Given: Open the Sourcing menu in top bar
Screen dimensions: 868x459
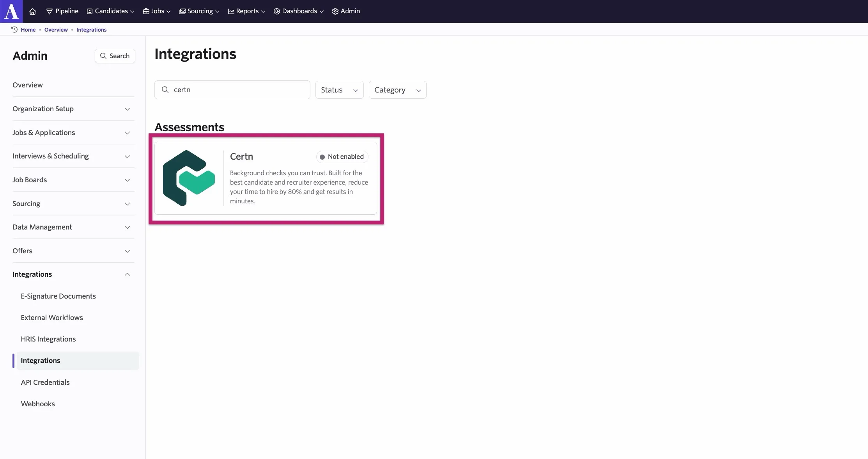Looking at the screenshot, I should coord(199,11).
